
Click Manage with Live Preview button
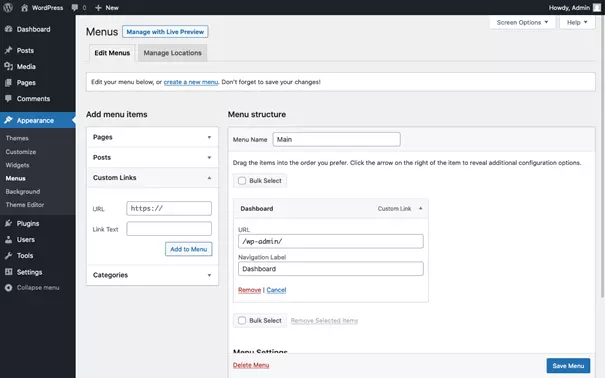pyautogui.click(x=165, y=32)
